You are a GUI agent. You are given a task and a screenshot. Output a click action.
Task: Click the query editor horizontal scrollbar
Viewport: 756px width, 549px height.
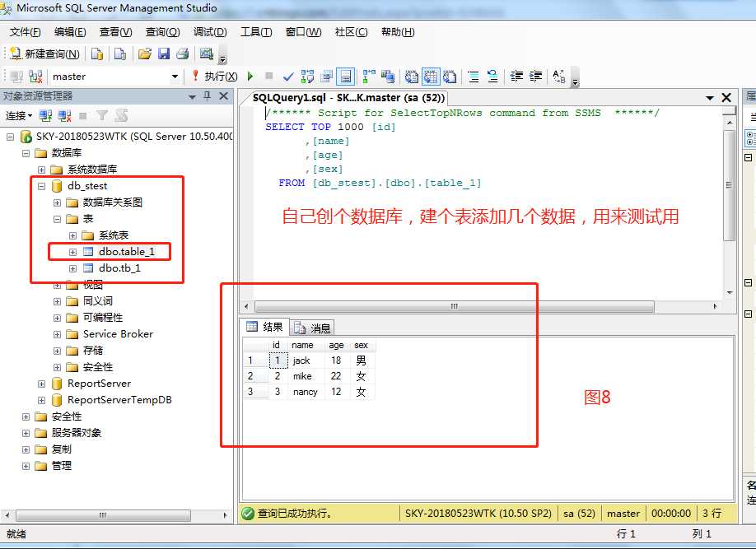click(x=455, y=306)
